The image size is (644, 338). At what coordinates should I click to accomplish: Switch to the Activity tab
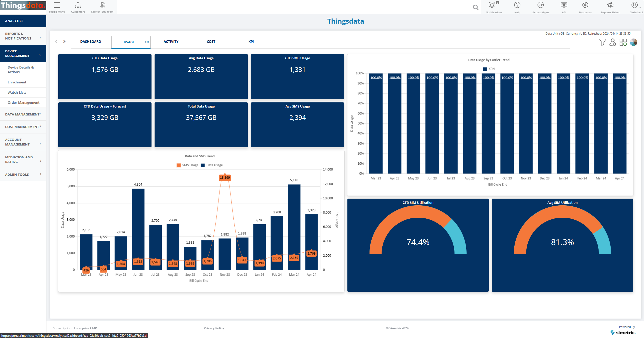coord(171,42)
